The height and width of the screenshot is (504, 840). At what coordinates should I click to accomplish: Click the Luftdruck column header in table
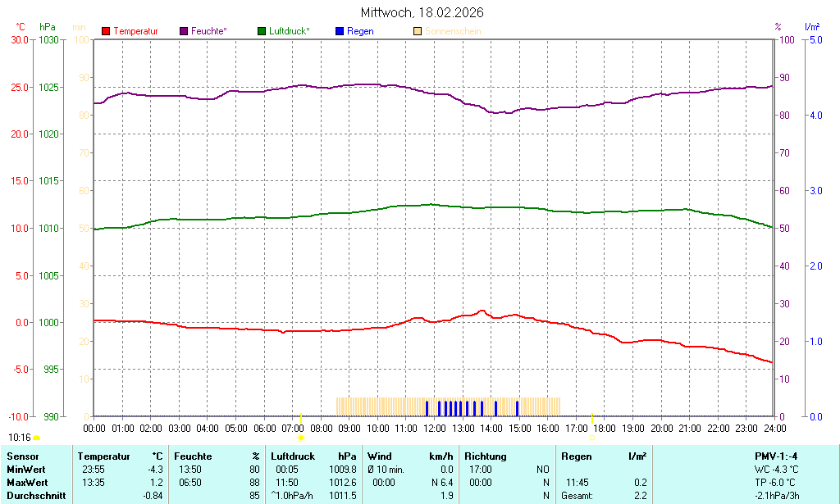[293, 456]
